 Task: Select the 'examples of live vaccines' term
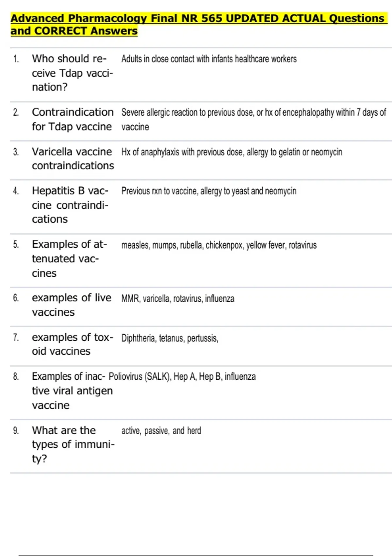click(72, 305)
